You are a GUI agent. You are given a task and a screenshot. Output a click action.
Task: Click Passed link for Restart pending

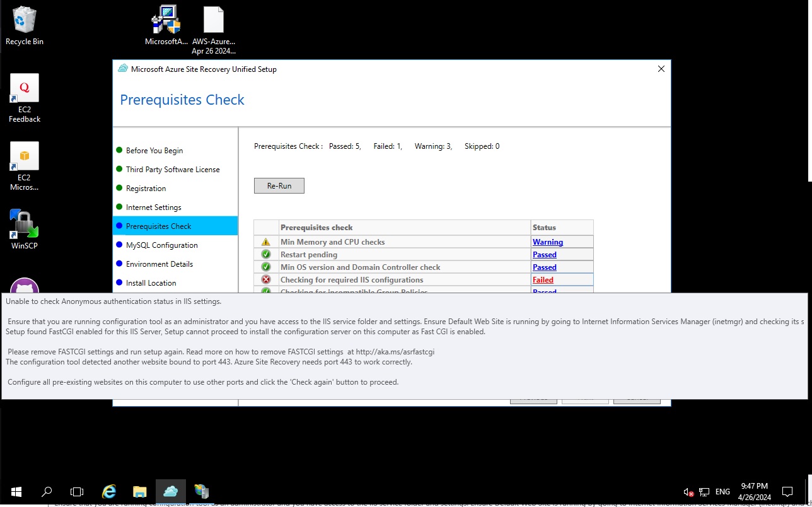click(x=544, y=255)
